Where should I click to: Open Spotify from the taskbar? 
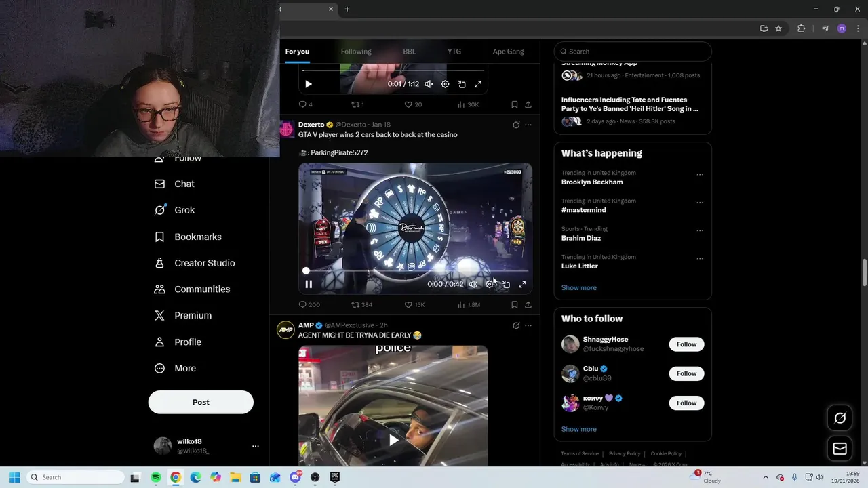point(155,477)
